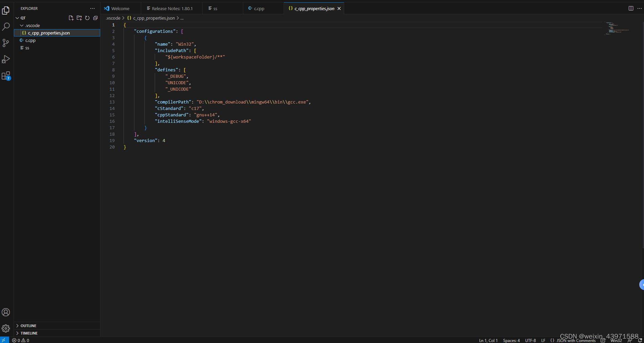Open the Search view
Viewport: 644px width, 343px height.
6,27
